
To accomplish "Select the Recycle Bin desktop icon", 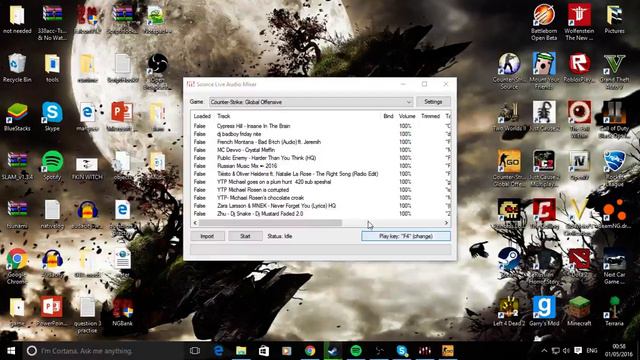I will (x=17, y=68).
